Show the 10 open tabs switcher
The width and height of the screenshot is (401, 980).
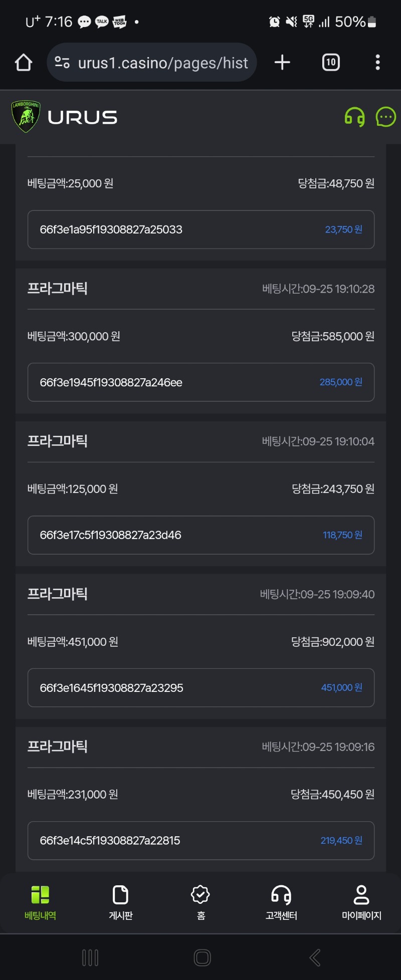click(x=331, y=63)
